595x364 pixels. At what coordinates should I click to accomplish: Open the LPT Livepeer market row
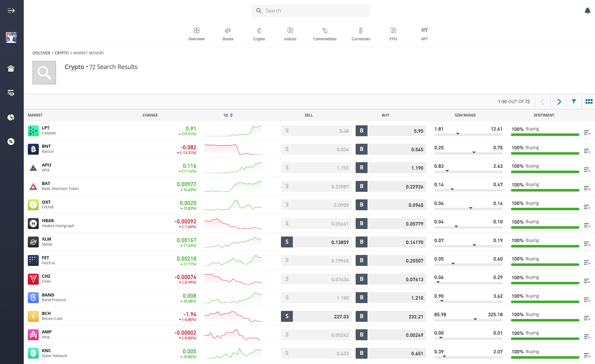coord(309,131)
